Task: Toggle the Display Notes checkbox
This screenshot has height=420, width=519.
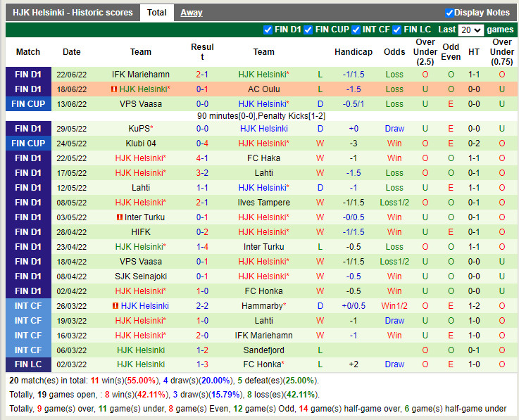Action: click(449, 13)
